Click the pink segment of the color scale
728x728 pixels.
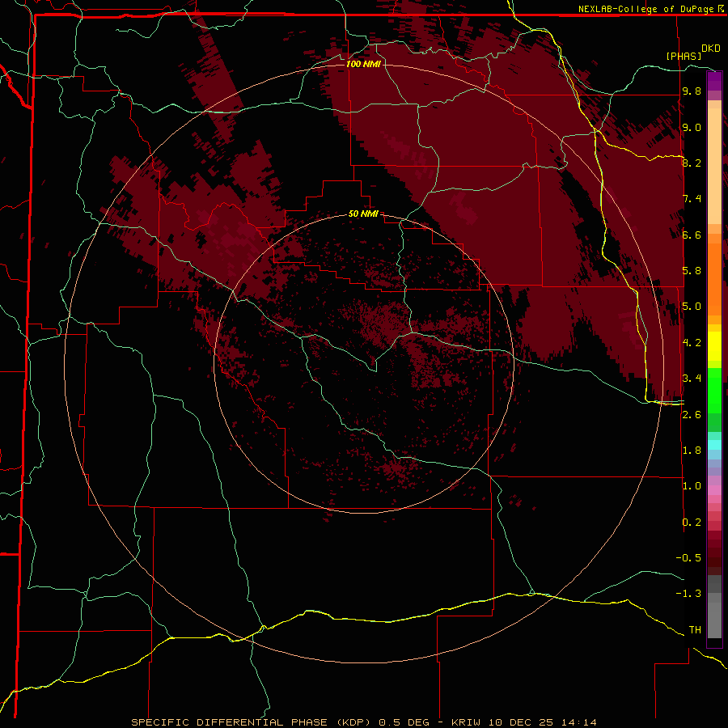click(714, 490)
